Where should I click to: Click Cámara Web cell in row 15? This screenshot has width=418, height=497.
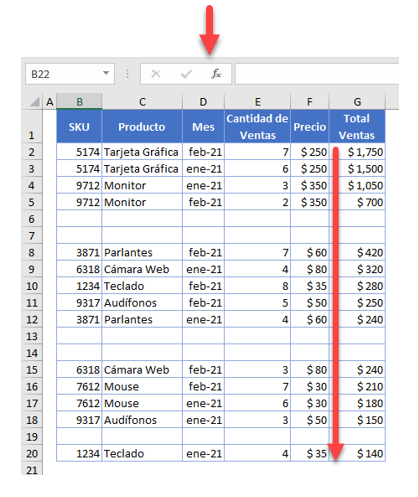[142, 370]
